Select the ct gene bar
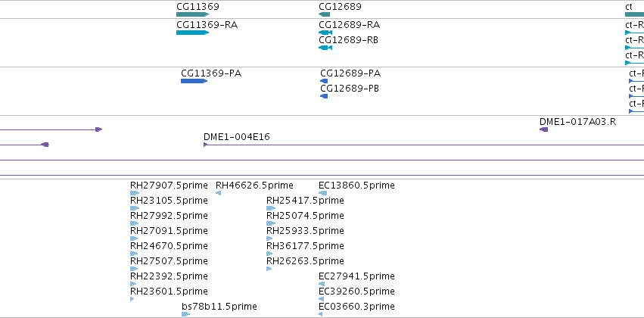Screen dimensions: 644x318 click(635, 14)
